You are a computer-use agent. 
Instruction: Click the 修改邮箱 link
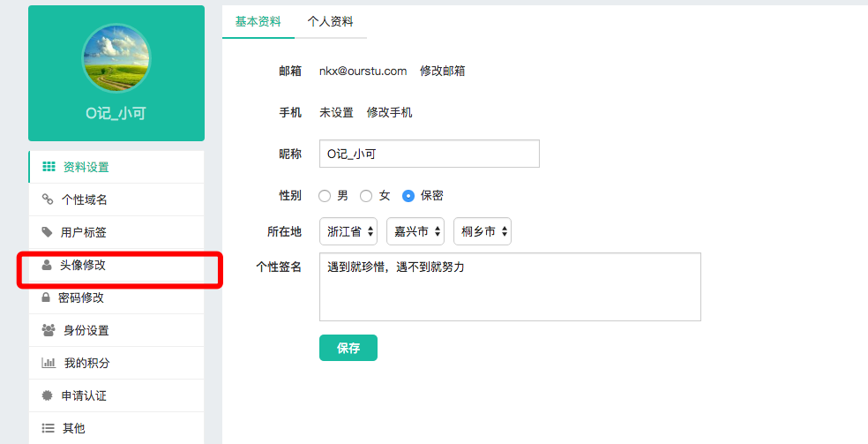[442, 71]
